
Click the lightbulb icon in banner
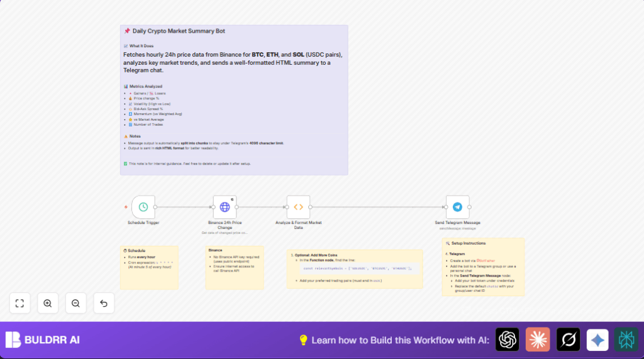pyautogui.click(x=303, y=340)
